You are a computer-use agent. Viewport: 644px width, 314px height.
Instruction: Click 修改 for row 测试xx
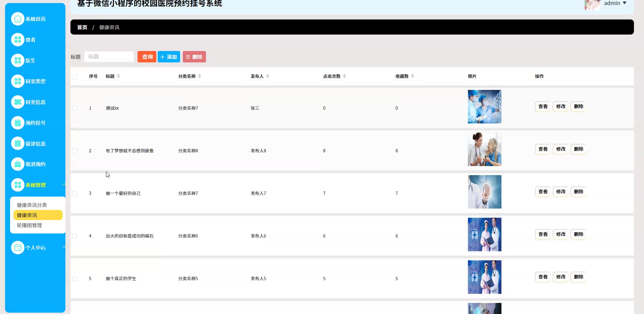click(x=560, y=106)
